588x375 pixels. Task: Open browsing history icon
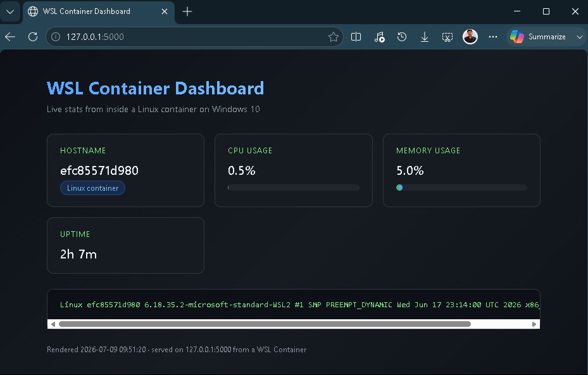click(402, 37)
